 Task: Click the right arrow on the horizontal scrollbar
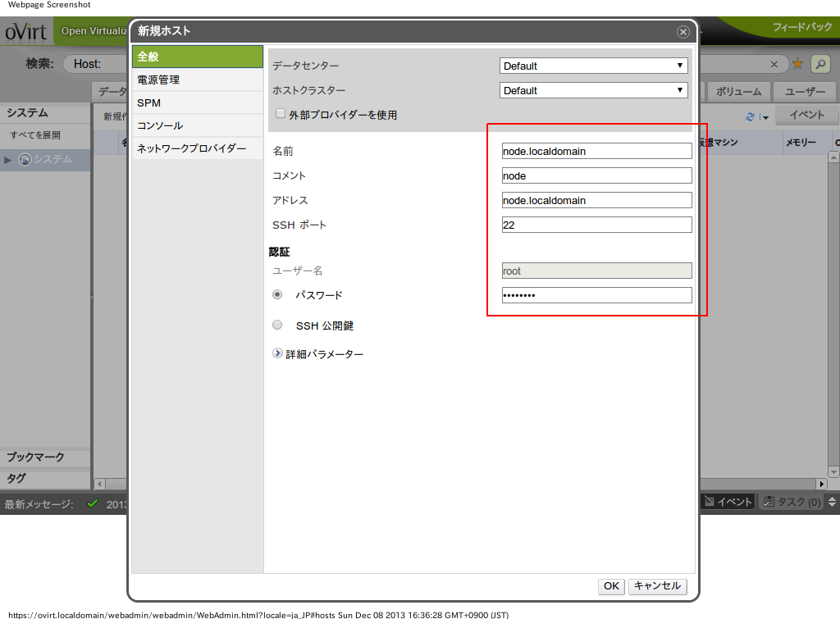coord(821,484)
